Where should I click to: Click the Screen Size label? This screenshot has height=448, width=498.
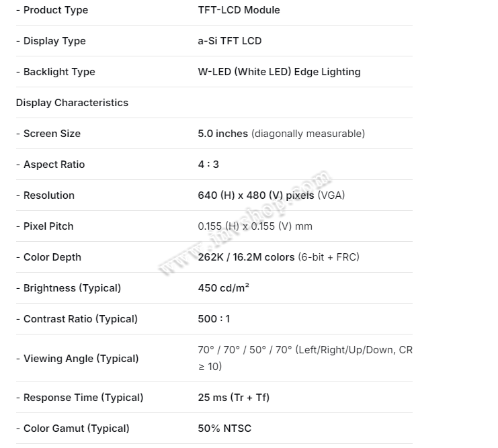(52, 134)
